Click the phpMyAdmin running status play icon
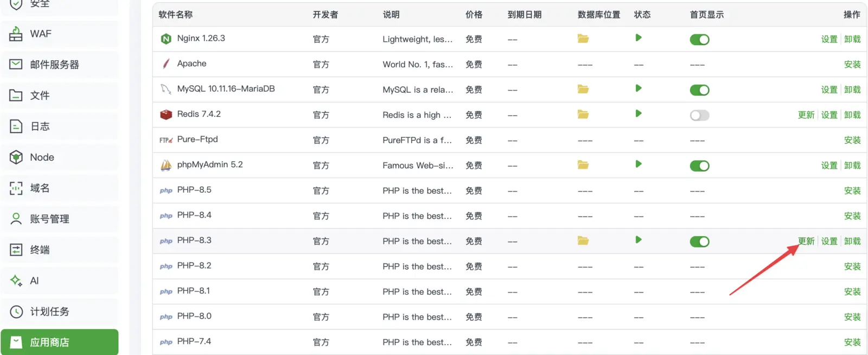Viewport: 868px width, 355px height. [639, 164]
